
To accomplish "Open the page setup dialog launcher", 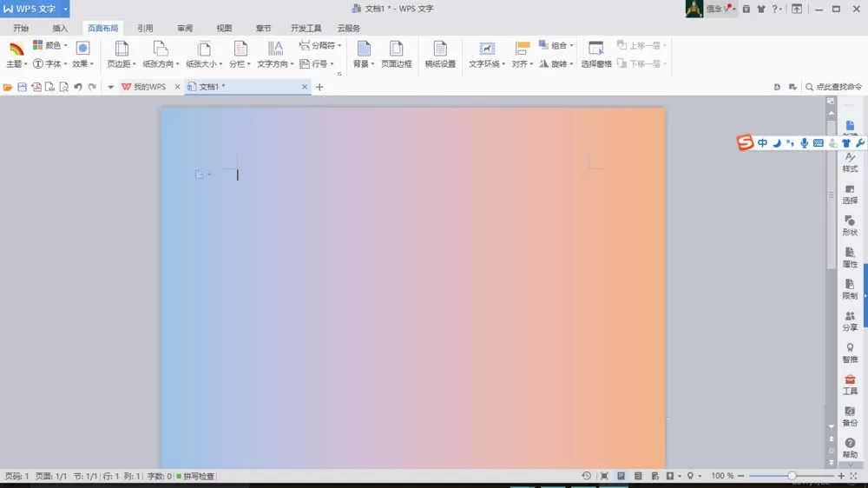I will click(339, 74).
